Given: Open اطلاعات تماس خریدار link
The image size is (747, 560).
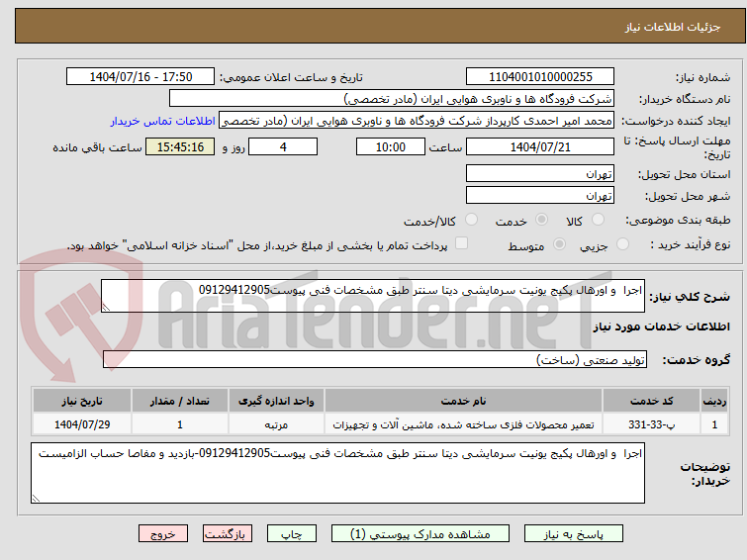Looking at the screenshot, I should 163,121.
